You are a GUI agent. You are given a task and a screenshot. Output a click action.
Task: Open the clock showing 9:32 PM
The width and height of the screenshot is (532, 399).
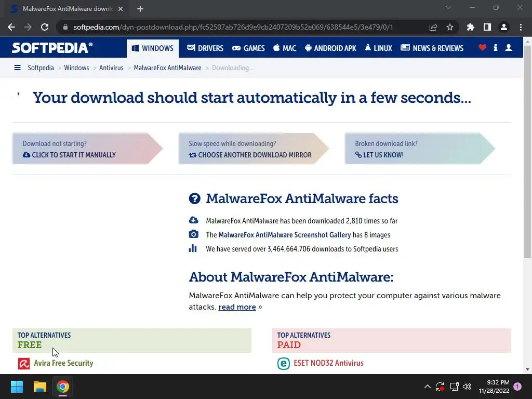pyautogui.click(x=494, y=387)
